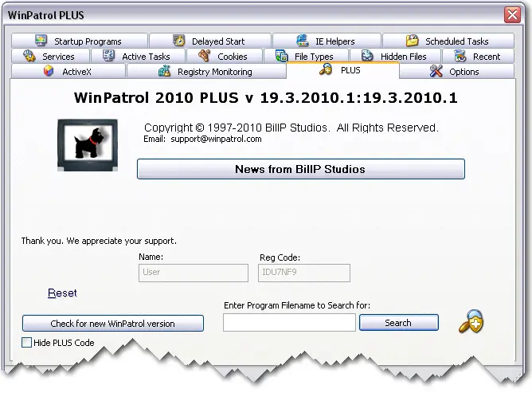Click the Reg Code field
532x393 pixels.
(304, 273)
